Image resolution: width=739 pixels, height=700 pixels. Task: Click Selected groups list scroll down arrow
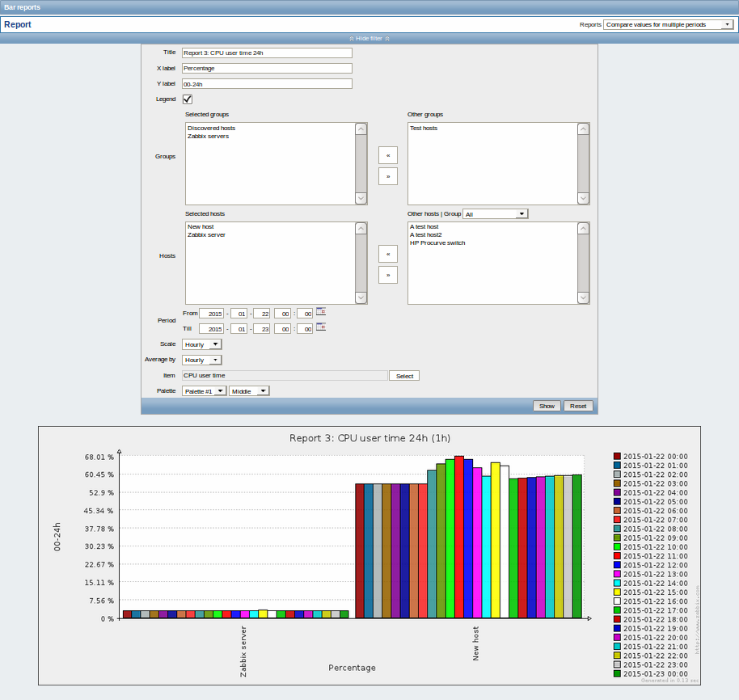[361, 198]
